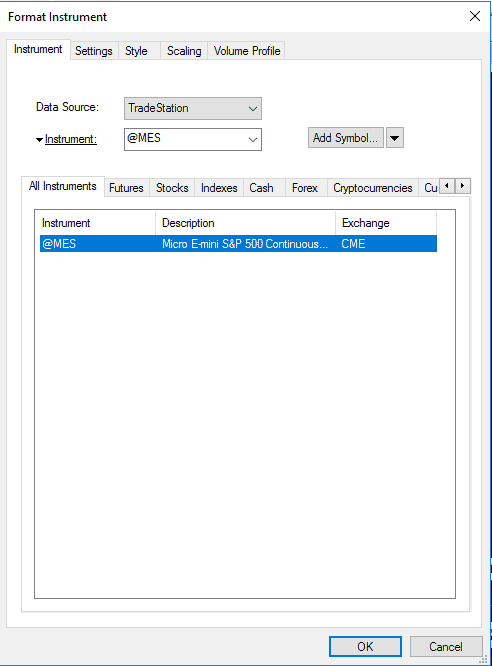View the Cryptocurrencies category tab

(x=373, y=188)
